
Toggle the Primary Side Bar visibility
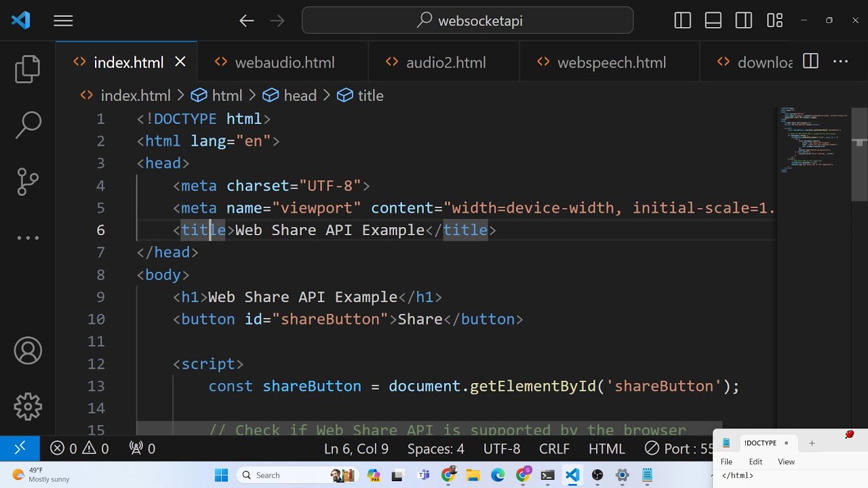pos(682,21)
